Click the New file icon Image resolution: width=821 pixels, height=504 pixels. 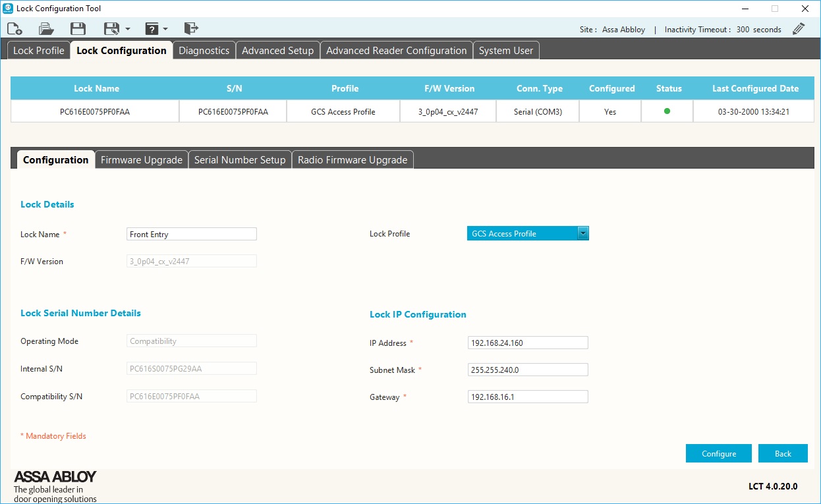coord(14,28)
